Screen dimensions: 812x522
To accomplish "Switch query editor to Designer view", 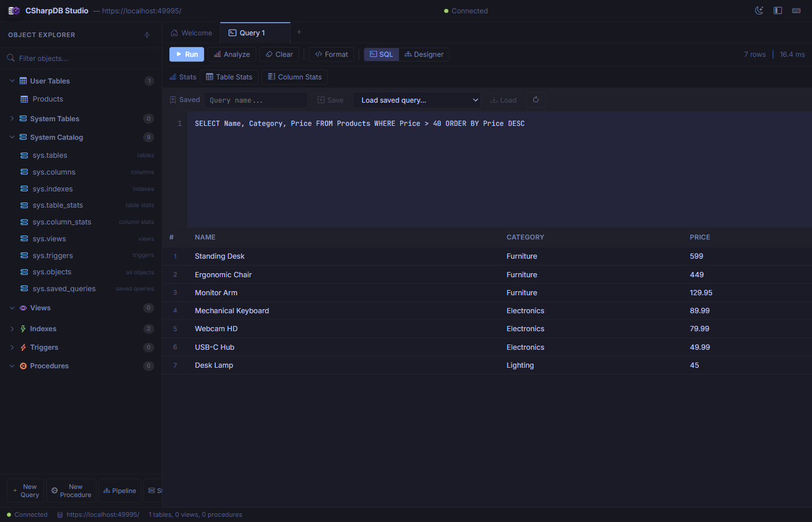I will click(424, 54).
